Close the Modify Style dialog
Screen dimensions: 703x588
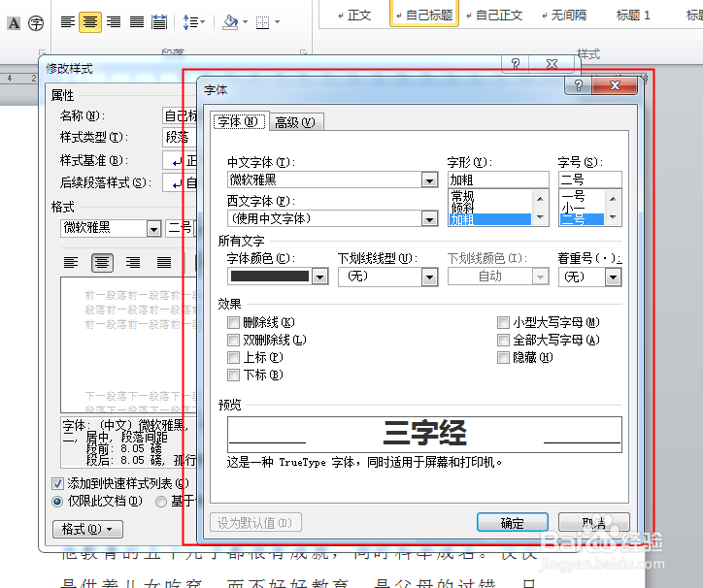552,64
